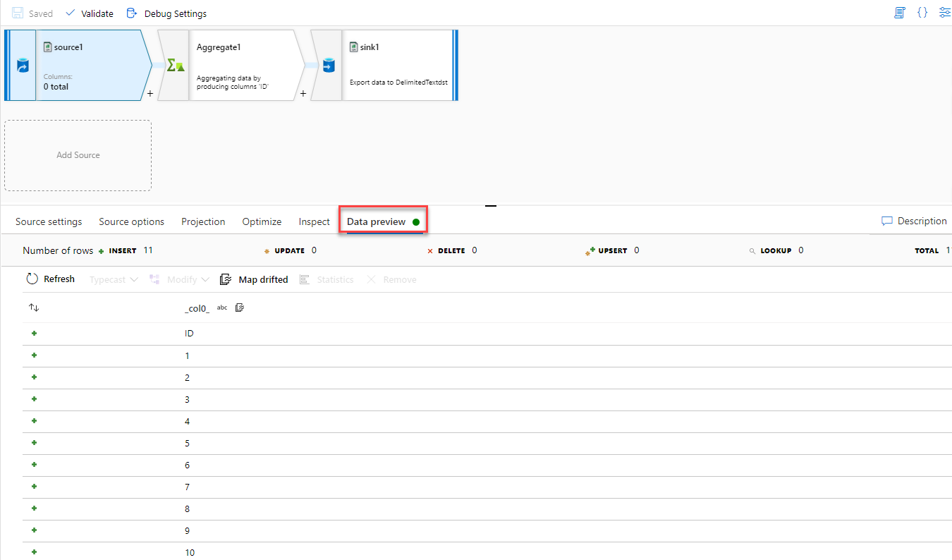This screenshot has height=560, width=952.
Task: Click 'Export data to DelimitedTextdst' text
Action: 399,82
